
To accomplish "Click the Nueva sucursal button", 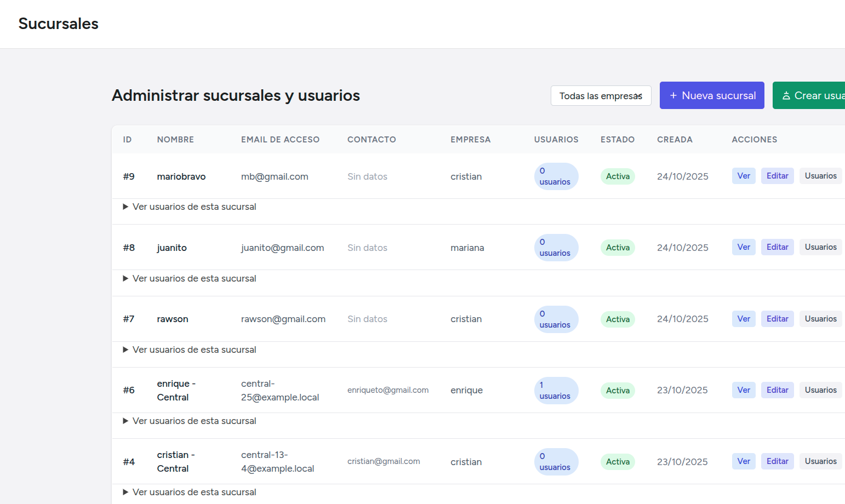I will (712, 95).
